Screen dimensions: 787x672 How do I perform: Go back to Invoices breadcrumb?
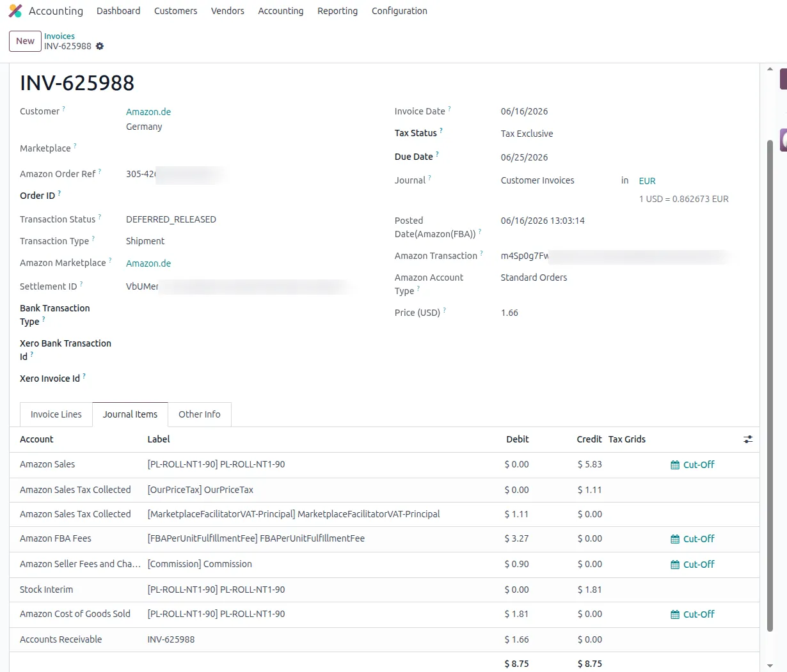[x=60, y=36]
